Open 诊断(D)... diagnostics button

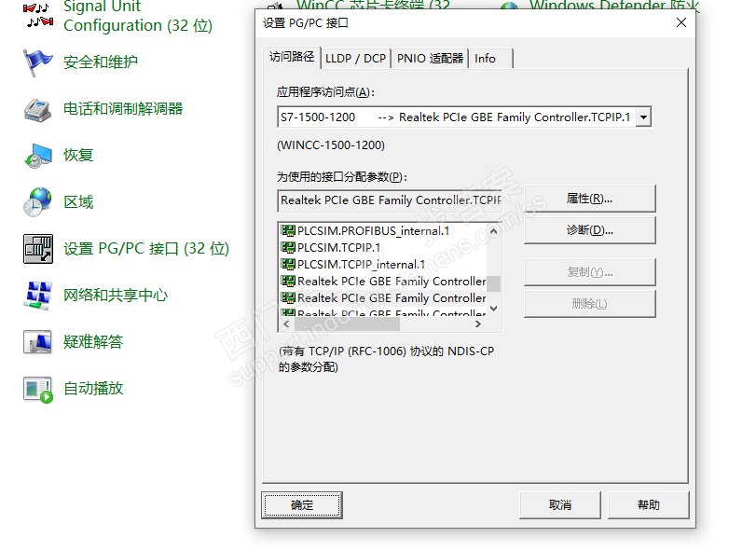point(590,230)
